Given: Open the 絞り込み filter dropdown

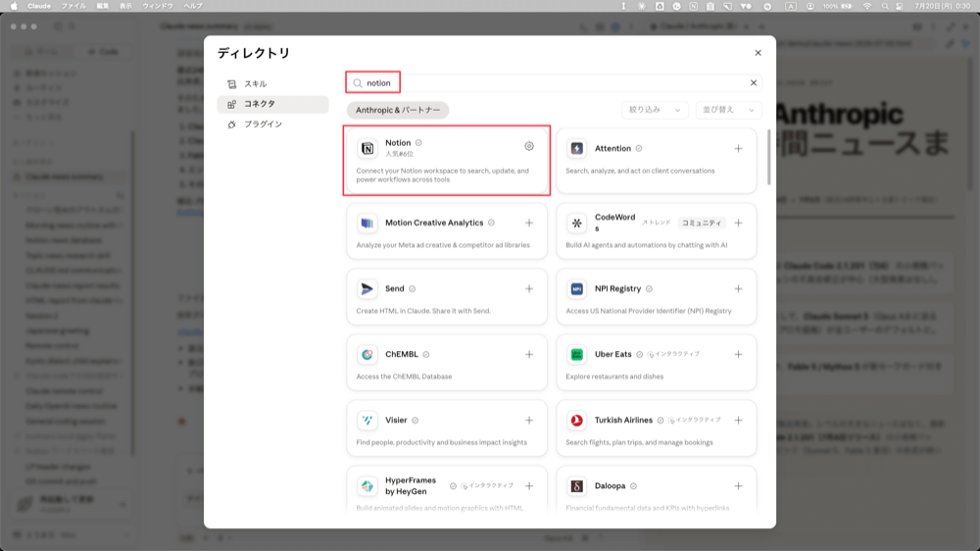Looking at the screenshot, I should pos(655,110).
